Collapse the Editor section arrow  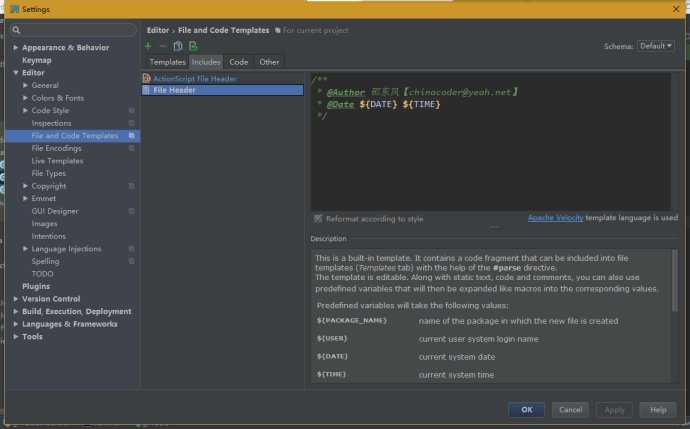[x=15, y=73]
